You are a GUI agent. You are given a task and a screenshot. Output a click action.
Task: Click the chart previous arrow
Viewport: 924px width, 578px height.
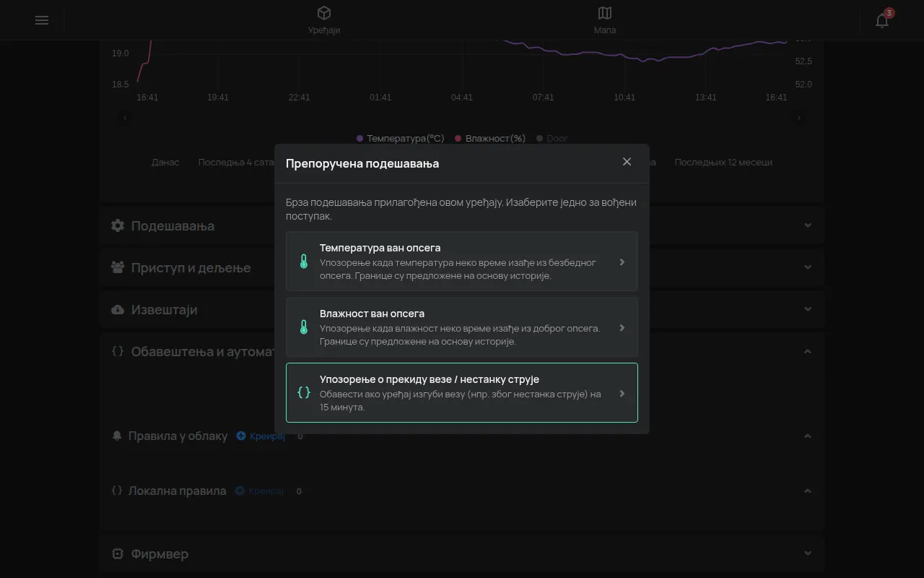pyautogui.click(x=125, y=118)
